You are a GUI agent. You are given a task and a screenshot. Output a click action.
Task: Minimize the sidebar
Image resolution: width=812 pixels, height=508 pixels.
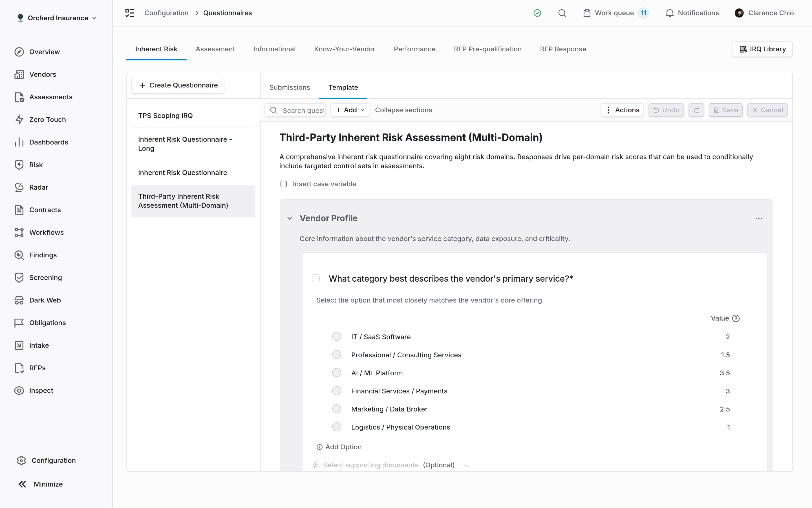tap(40, 484)
